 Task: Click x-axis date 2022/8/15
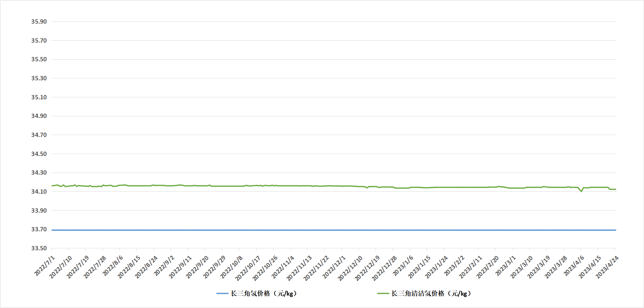point(129,267)
